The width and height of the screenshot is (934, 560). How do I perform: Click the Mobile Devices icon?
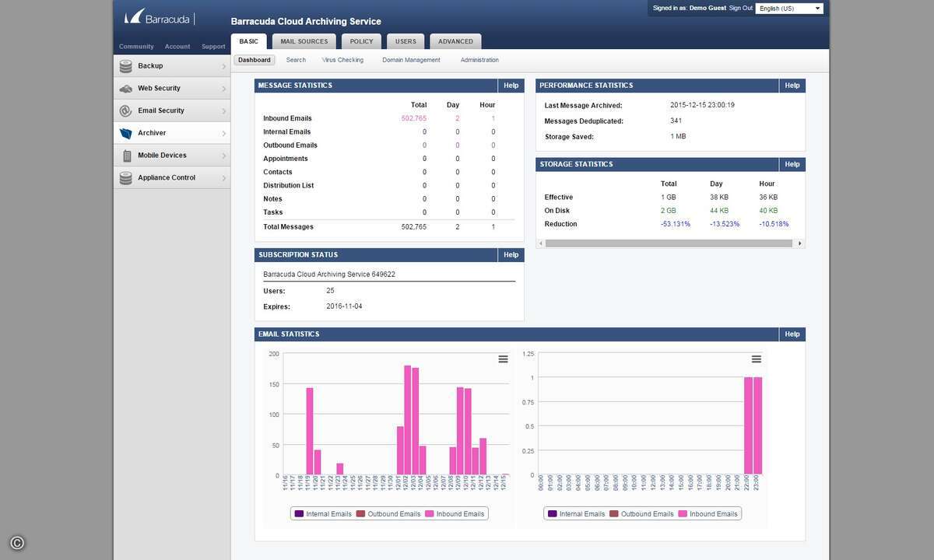pyautogui.click(x=126, y=156)
